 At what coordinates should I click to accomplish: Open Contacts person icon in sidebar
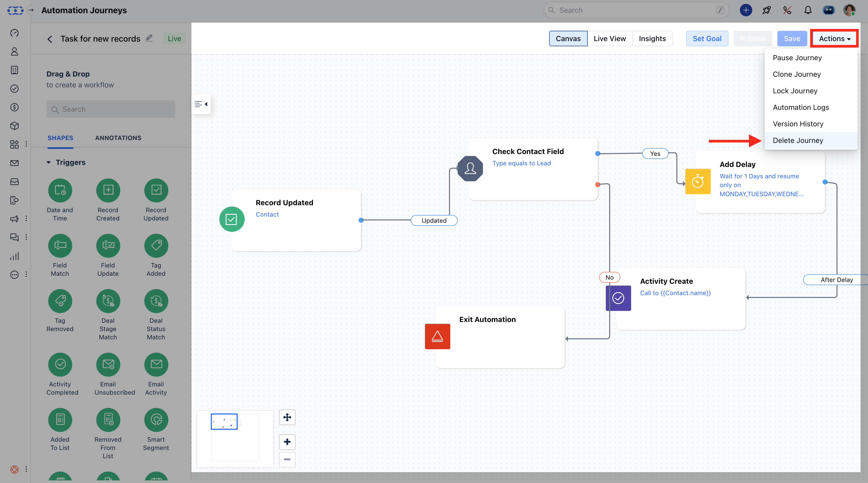click(x=14, y=52)
